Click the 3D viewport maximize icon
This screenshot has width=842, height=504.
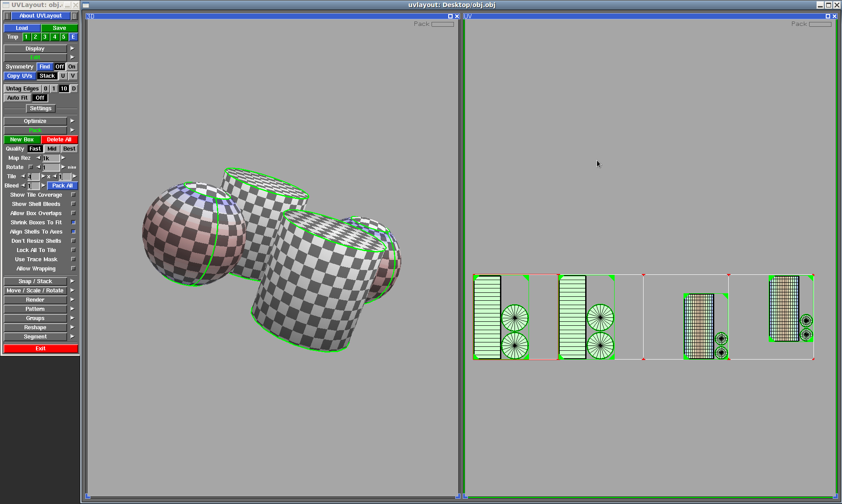click(x=450, y=16)
